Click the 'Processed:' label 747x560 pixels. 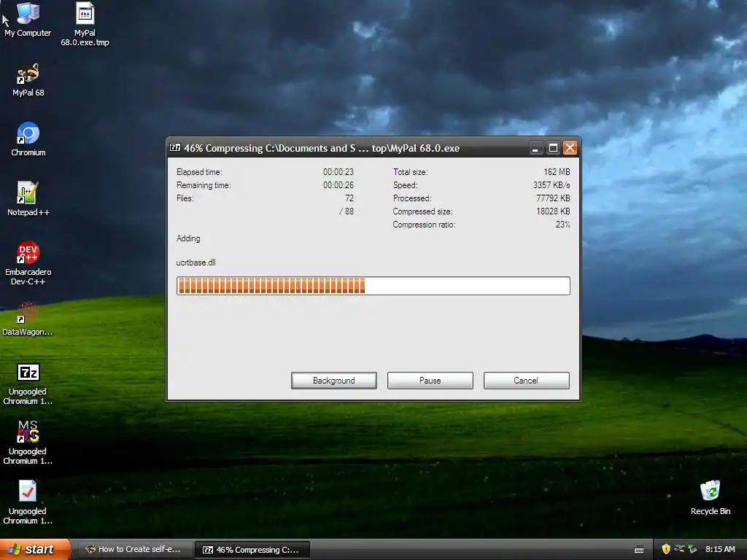coord(412,198)
